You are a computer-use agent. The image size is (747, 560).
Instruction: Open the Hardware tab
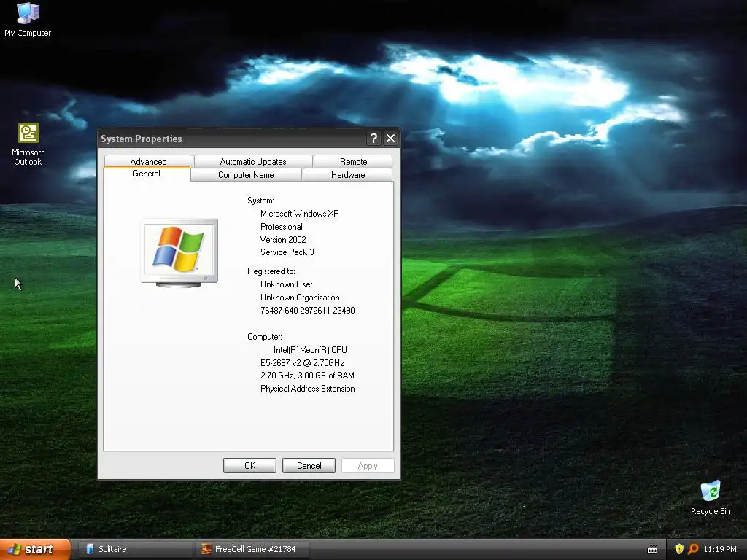click(348, 175)
